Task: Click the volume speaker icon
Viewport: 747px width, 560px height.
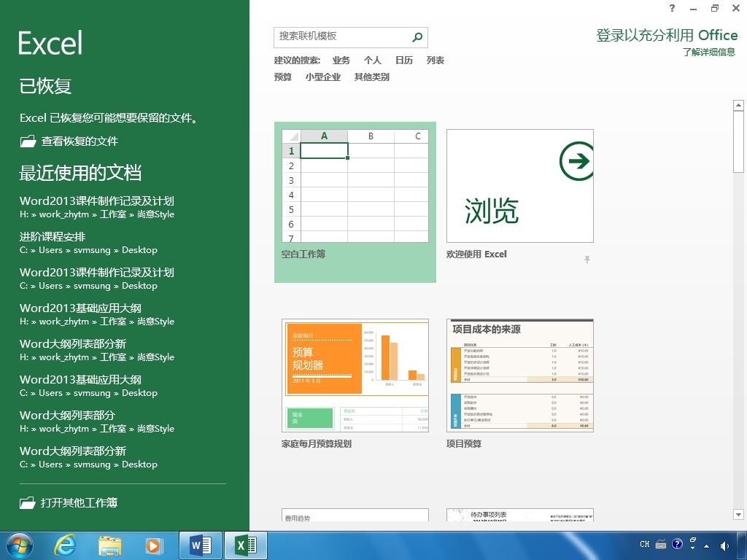Action: click(724, 545)
